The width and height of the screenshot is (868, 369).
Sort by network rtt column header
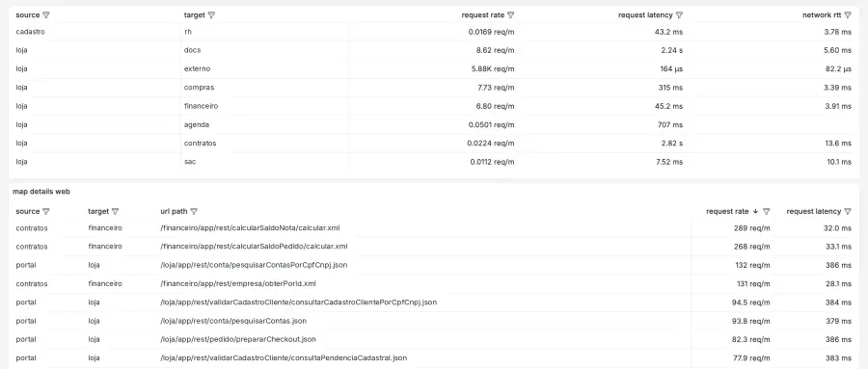pos(822,15)
